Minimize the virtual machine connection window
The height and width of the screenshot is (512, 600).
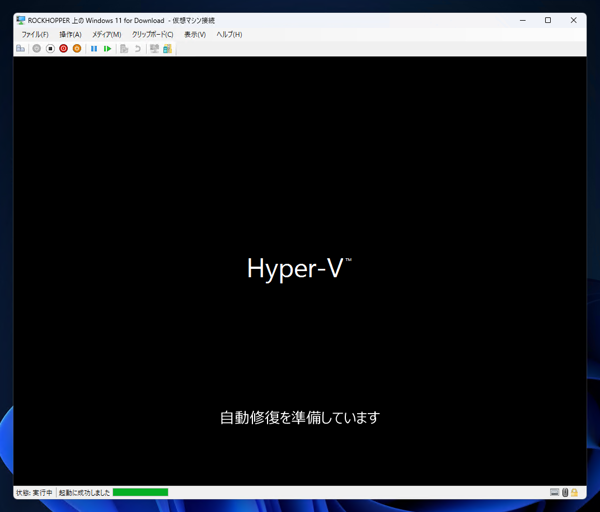[523, 20]
